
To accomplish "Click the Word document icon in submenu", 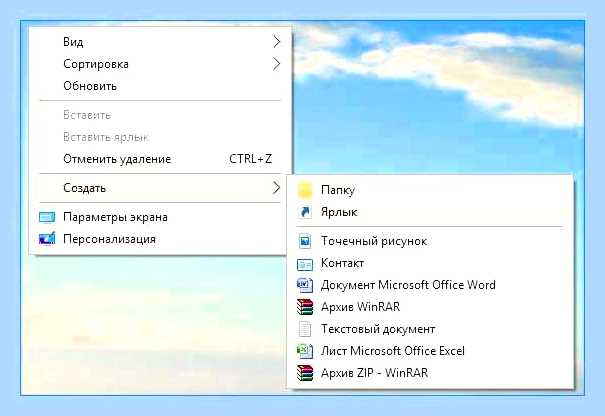I will click(x=305, y=285).
